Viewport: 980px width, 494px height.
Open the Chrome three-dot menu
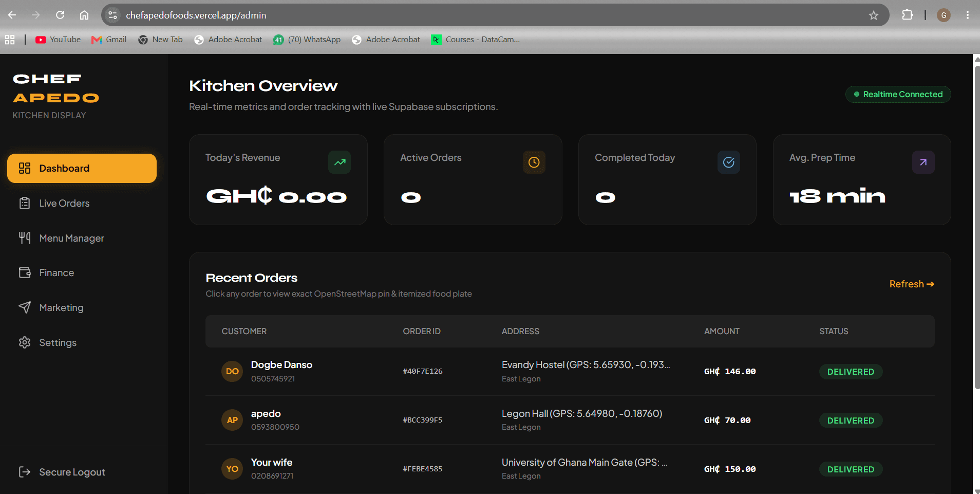click(967, 15)
